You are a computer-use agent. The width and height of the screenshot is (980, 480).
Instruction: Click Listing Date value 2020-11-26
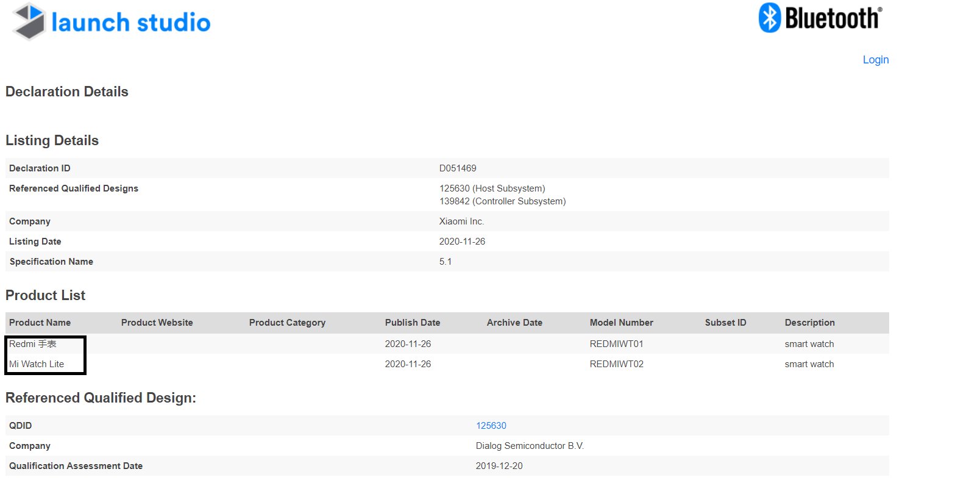tap(462, 242)
